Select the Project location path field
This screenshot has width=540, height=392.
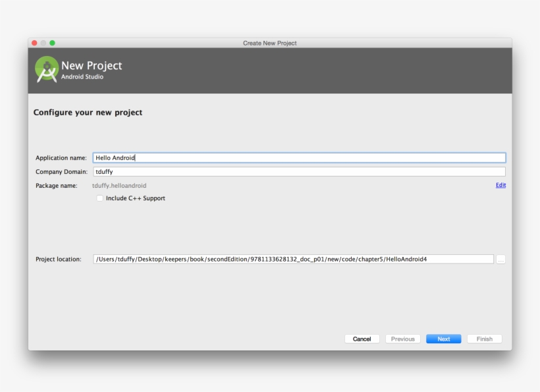[x=293, y=259]
